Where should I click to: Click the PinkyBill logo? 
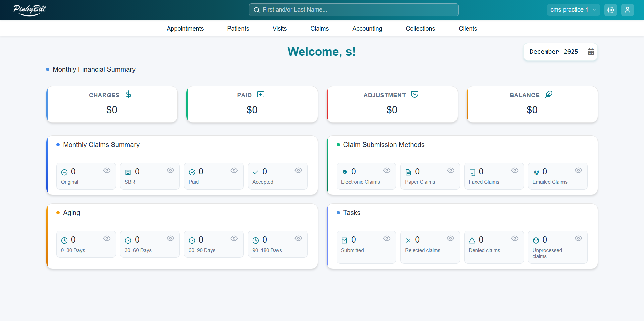(30, 10)
